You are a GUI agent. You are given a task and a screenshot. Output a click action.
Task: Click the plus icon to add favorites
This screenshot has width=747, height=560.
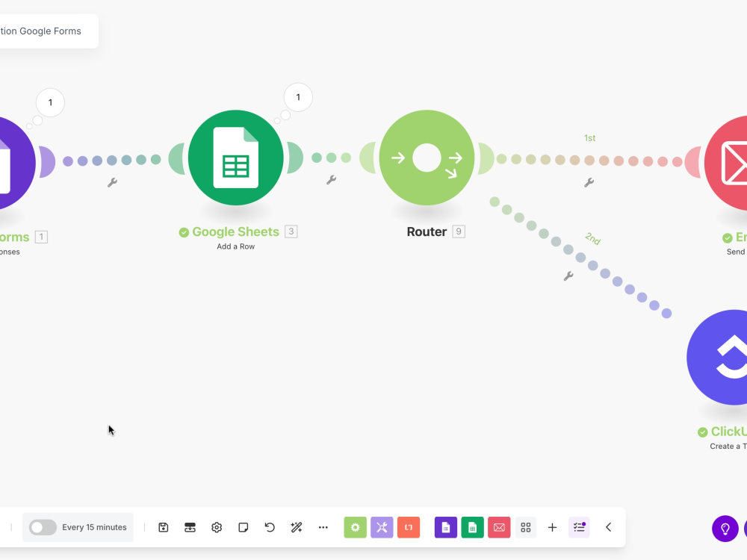coord(552,527)
